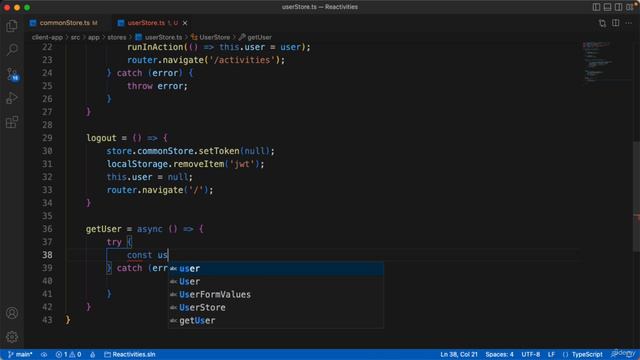Click 'getUser' identifier on line 36
The height and width of the screenshot is (360, 640).
104,229
